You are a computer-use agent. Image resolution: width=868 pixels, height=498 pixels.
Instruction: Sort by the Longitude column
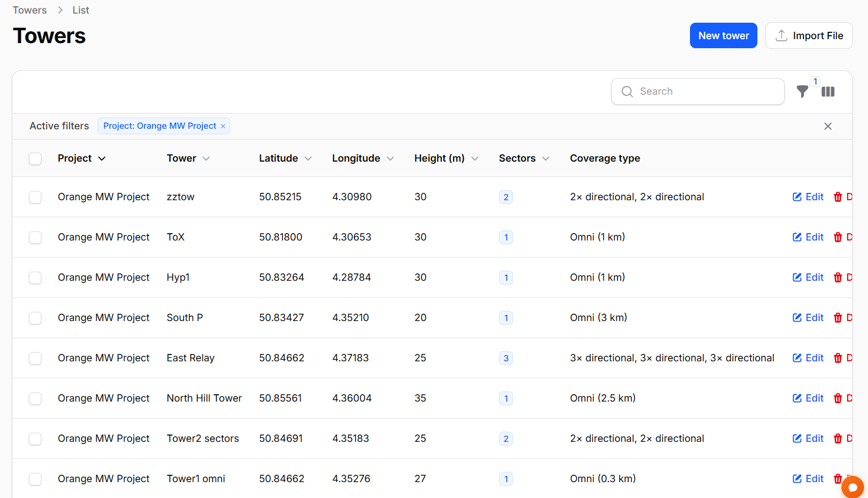[x=363, y=158]
